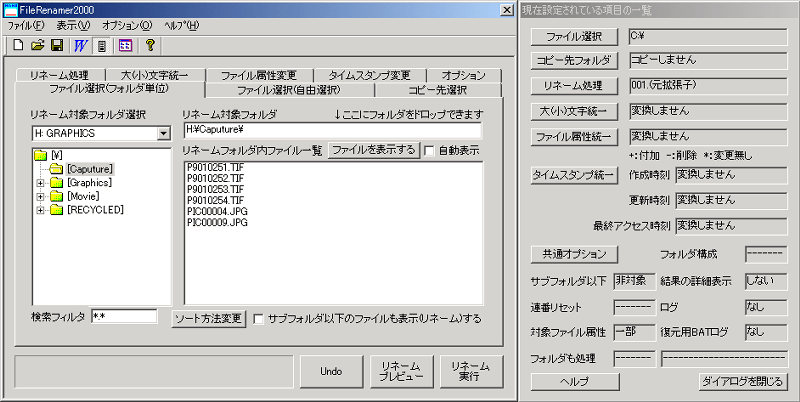Select the ファイル選択(フォルダ単位) tab

[x=109, y=89]
